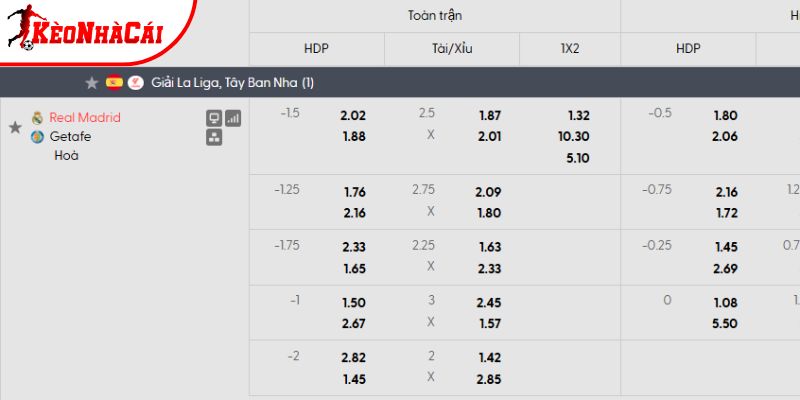The height and width of the screenshot is (400, 800).
Task: Open the Getafe team link
Action: (70, 136)
